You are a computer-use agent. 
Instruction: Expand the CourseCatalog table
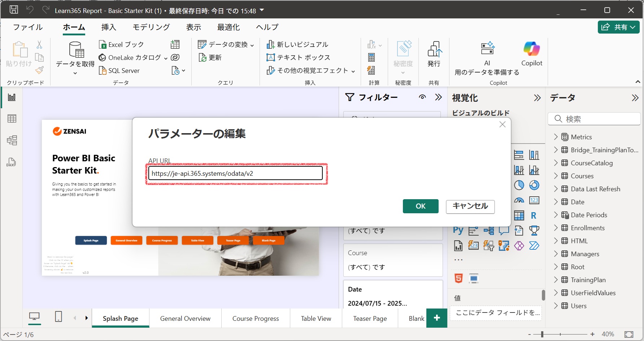coord(556,163)
